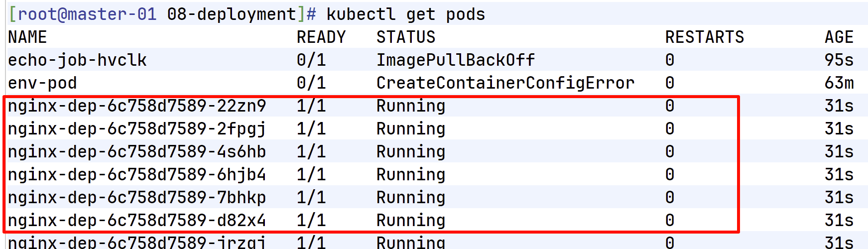Select pod nginx-dep-6c758d7589-d82x4
The height and width of the screenshot is (249, 868).
click(x=137, y=220)
